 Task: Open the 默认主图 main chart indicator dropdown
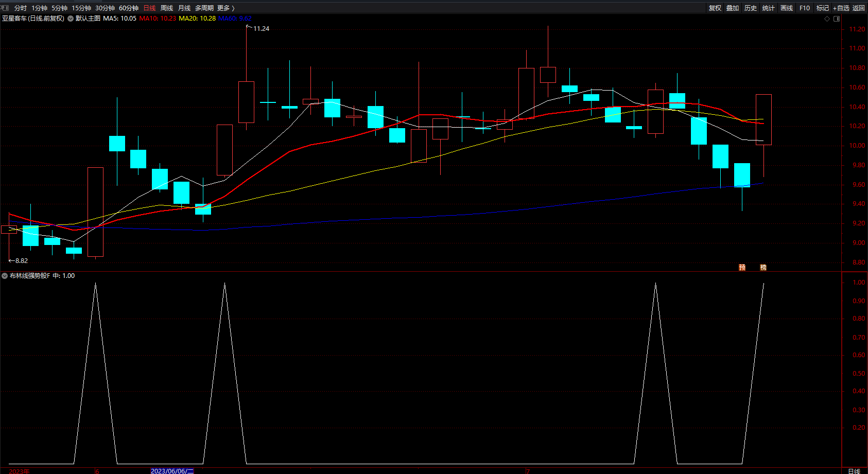(x=71, y=19)
